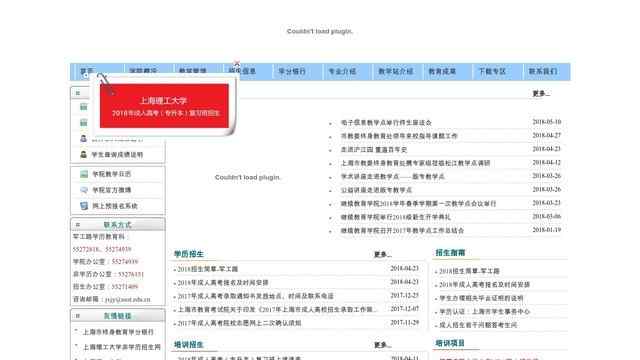
Task: Close the red popup via its X icon
Action: click(x=237, y=63)
